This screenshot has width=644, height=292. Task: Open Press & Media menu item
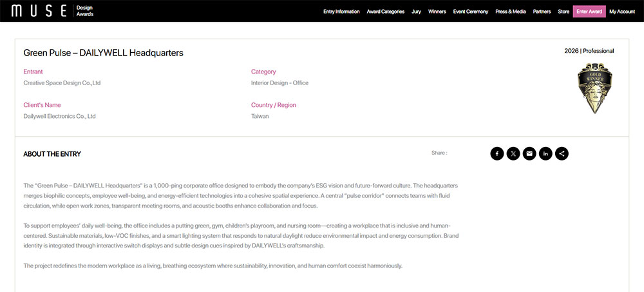pyautogui.click(x=511, y=12)
